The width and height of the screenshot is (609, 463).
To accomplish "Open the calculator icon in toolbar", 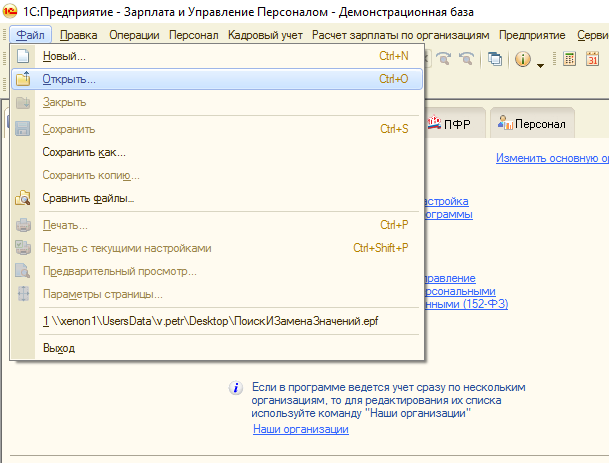I will pos(569,59).
